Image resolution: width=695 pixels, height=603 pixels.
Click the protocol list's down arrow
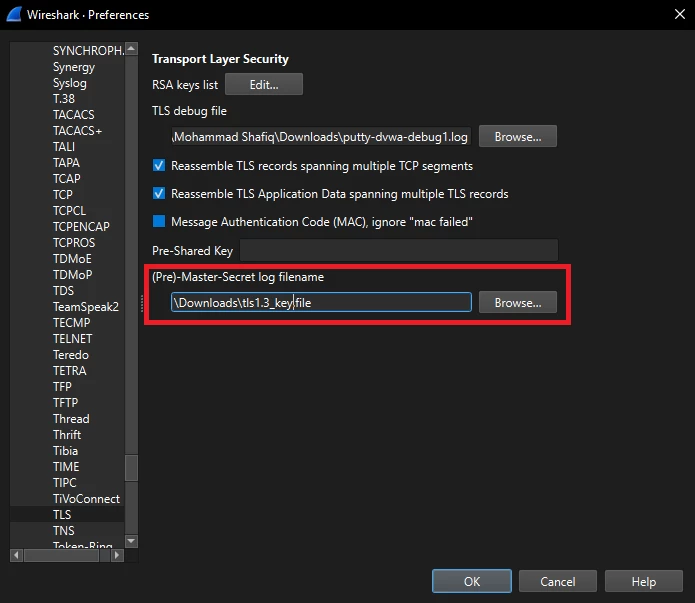pos(131,541)
